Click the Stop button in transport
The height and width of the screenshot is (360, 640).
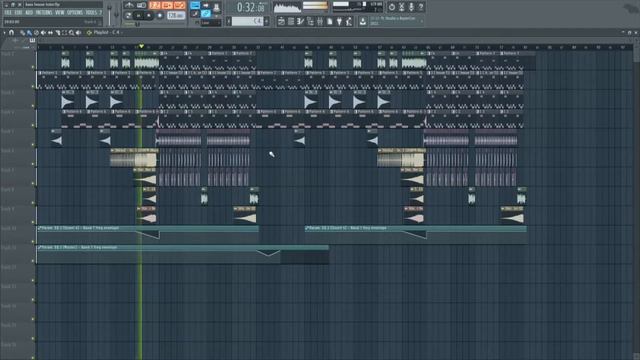149,16
